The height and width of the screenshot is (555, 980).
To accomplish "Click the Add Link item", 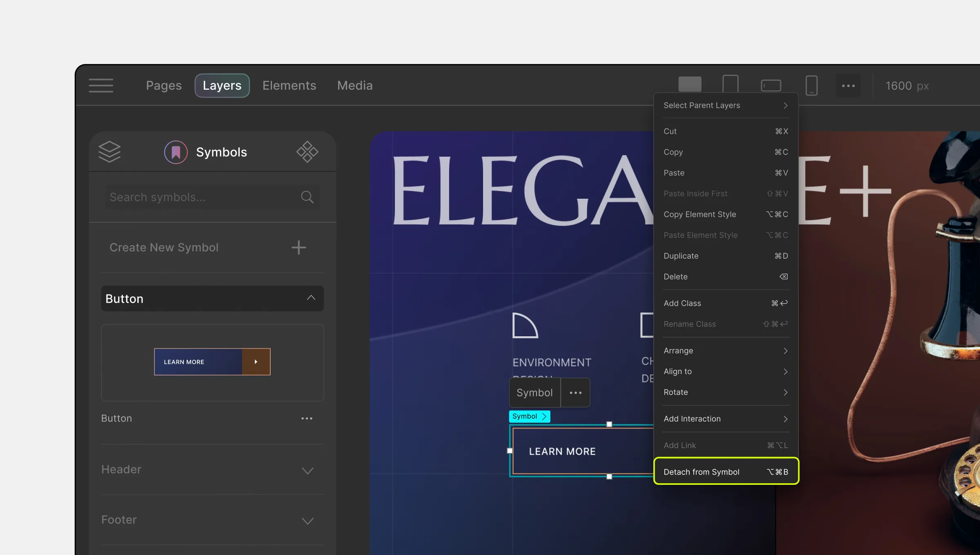I will pos(726,445).
